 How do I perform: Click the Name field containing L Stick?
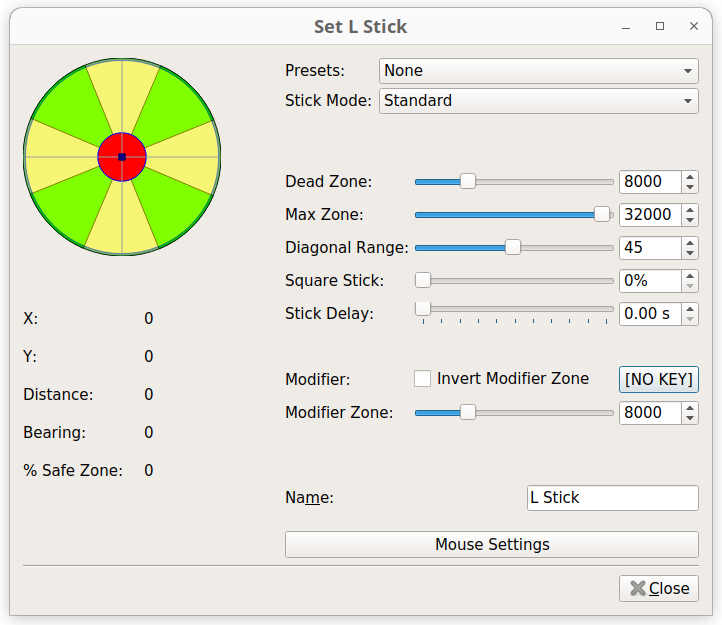coord(612,498)
